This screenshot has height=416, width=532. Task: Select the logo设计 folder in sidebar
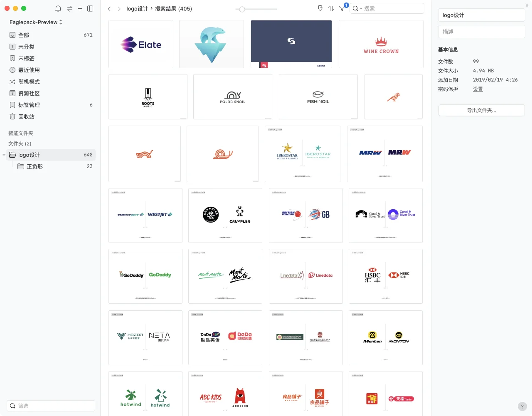tap(51, 155)
